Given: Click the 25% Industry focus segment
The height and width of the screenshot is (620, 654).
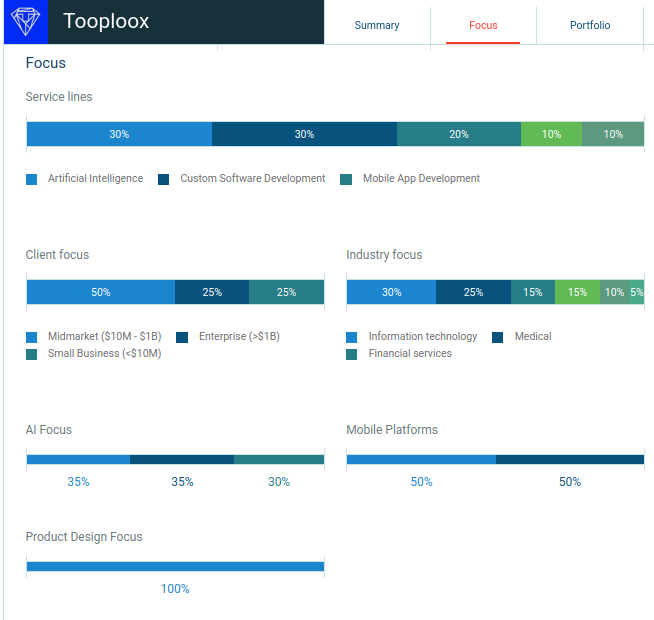Looking at the screenshot, I should [473, 292].
